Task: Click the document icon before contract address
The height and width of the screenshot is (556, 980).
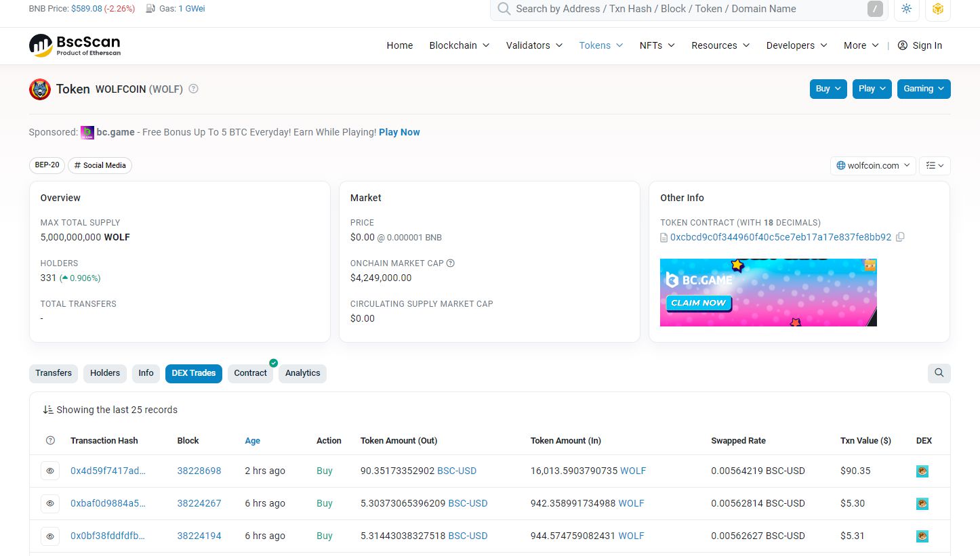Action: (664, 238)
